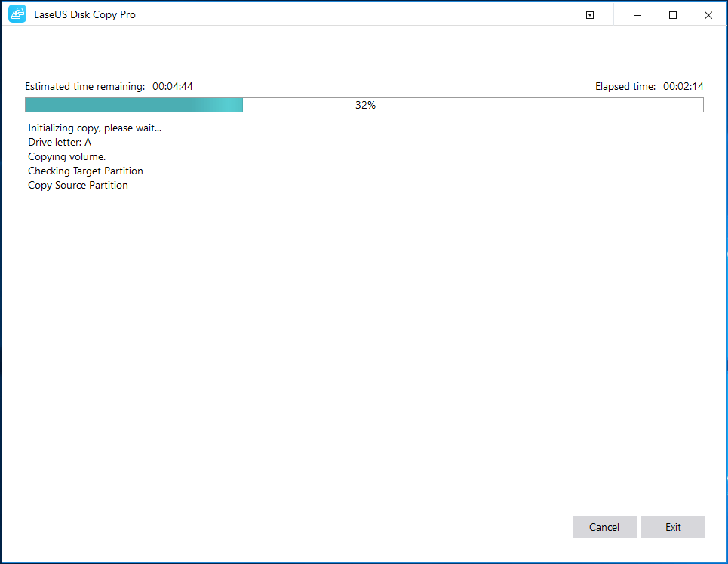Select the 'Copy Source Partition' log entry
728x564 pixels.
pos(78,186)
